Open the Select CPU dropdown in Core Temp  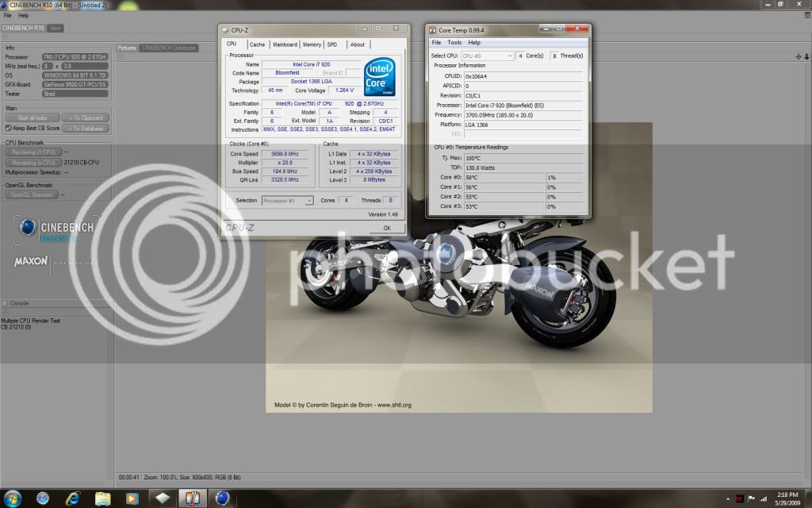click(487, 56)
